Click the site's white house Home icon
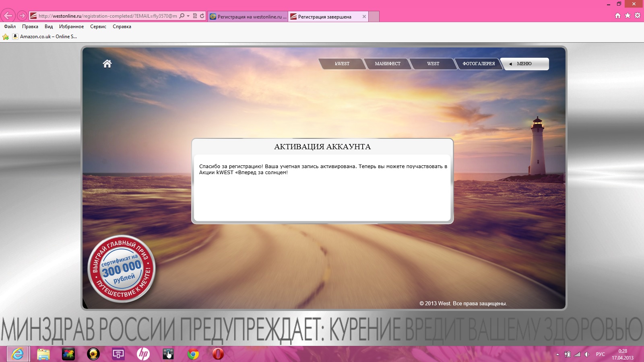Viewport: 644px width, 362px height. (x=107, y=64)
